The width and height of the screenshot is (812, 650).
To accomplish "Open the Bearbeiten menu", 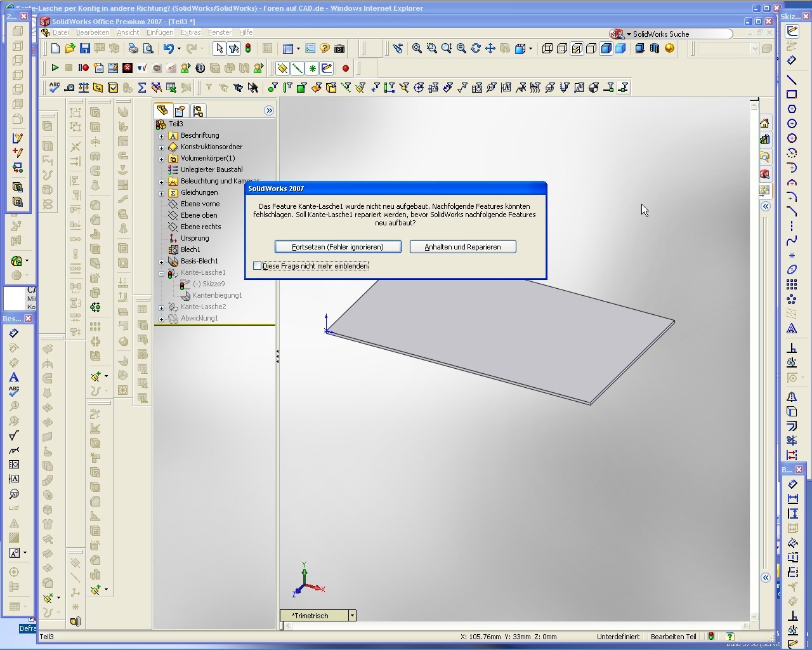I will 93,32.
